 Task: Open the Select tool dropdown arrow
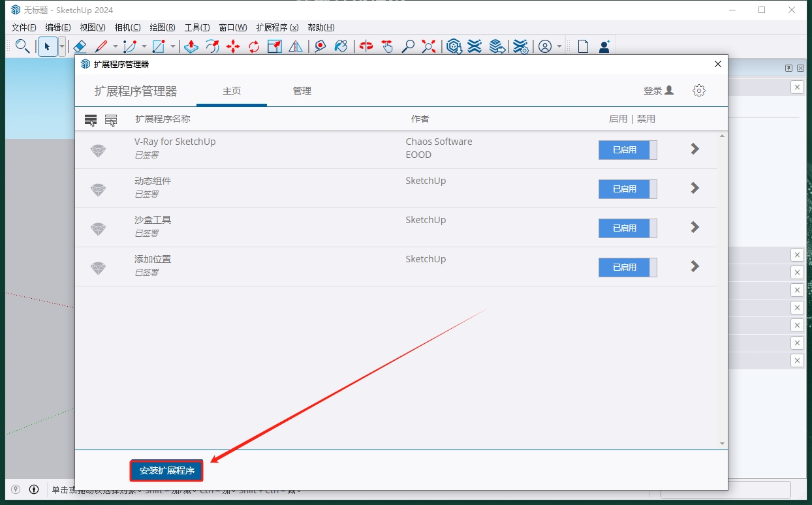coord(62,46)
